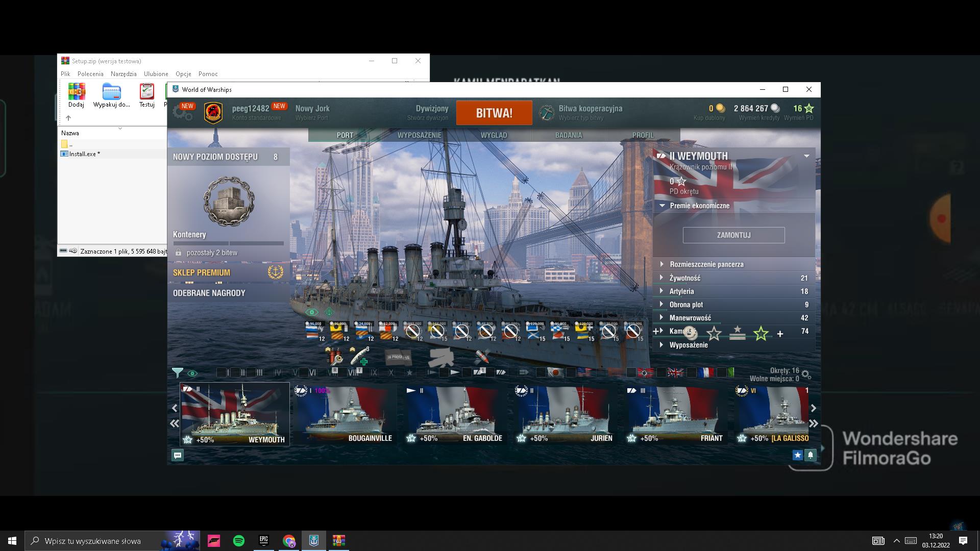Collapse the Premie ekonomiczne section

[x=662, y=206]
